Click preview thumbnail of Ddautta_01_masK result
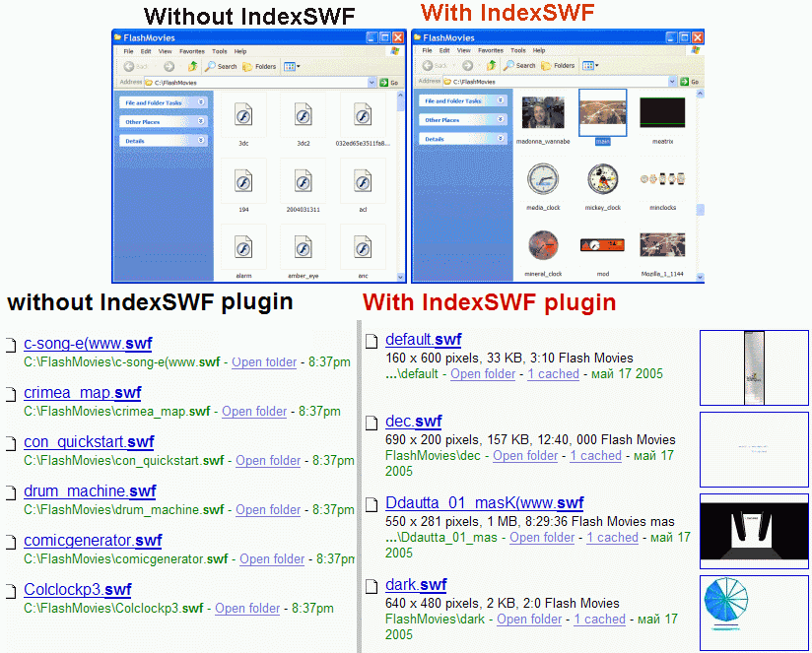This screenshot has width=812, height=653. click(x=754, y=532)
